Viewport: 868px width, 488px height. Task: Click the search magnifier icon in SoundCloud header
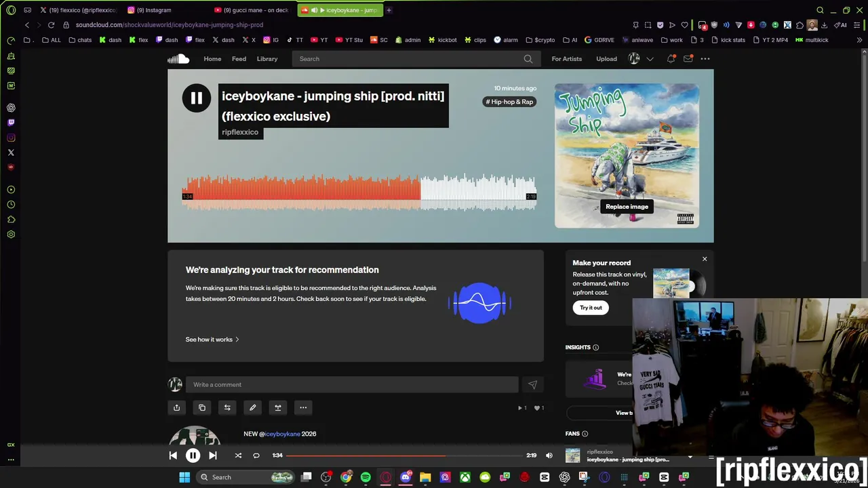click(528, 59)
